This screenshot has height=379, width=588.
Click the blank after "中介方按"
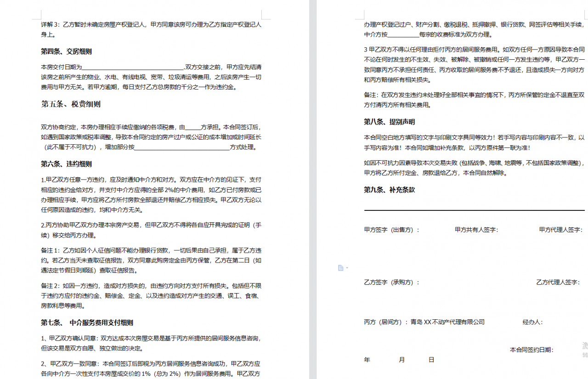[404, 34]
